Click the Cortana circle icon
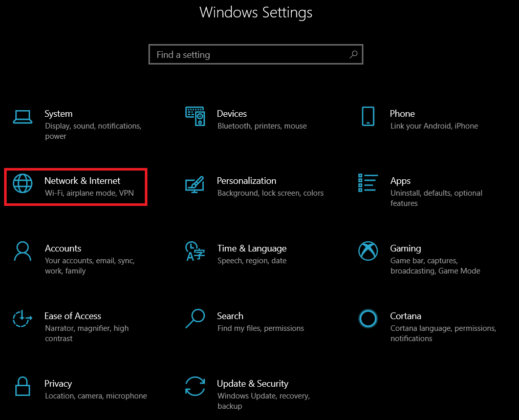 coord(368,319)
